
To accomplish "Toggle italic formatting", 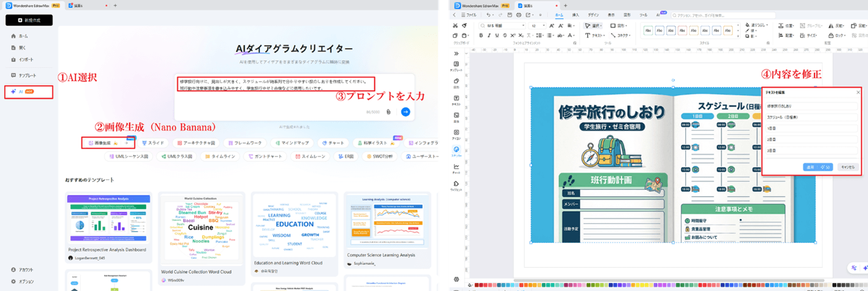I will pos(489,36).
